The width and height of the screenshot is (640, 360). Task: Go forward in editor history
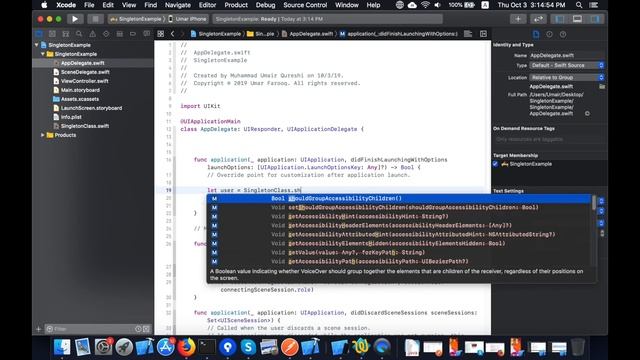(182, 34)
